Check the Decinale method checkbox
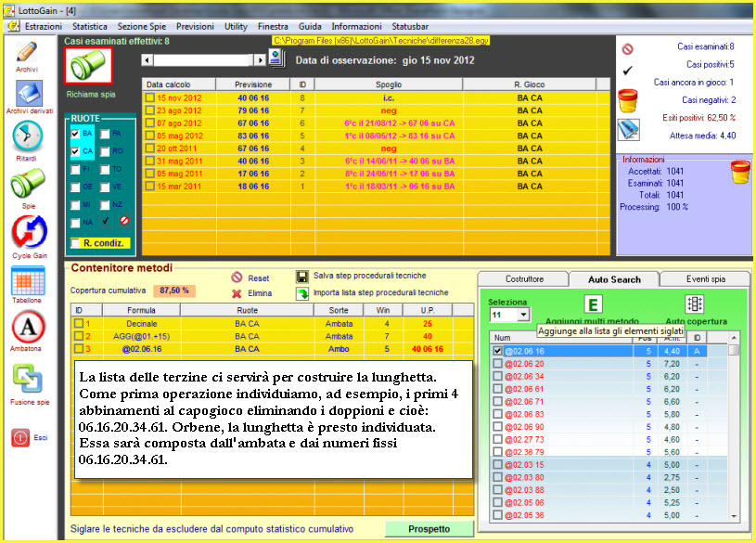The width and height of the screenshot is (756, 543). tap(79, 323)
